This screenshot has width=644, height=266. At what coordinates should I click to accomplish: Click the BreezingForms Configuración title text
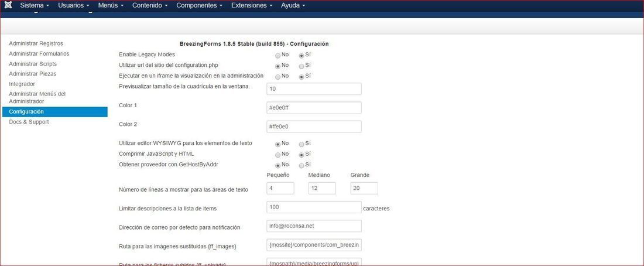pyautogui.click(x=254, y=43)
